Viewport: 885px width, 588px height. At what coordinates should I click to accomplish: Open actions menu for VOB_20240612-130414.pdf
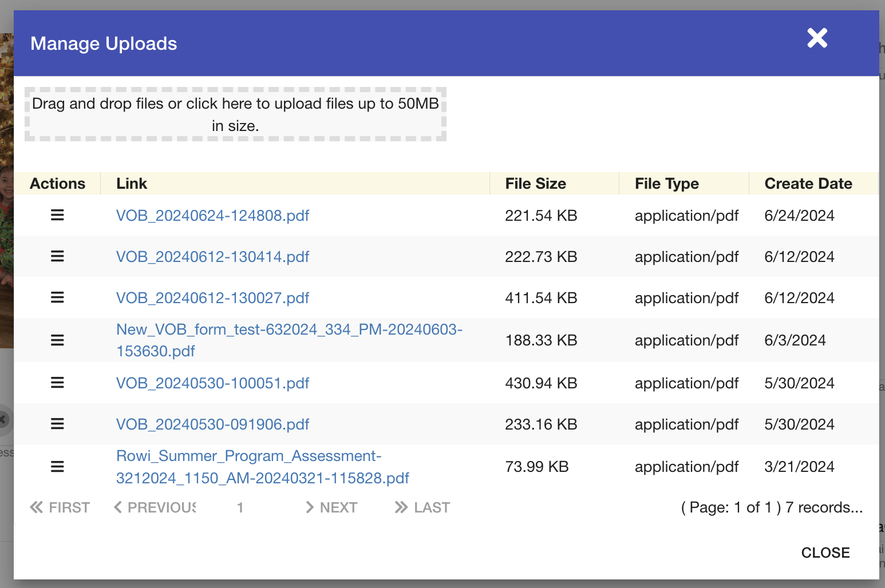point(57,256)
